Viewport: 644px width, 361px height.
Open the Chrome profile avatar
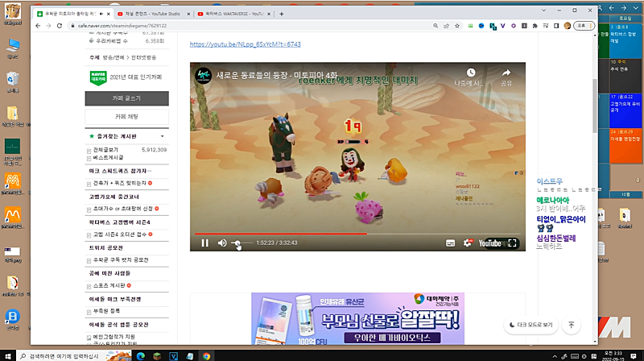click(x=568, y=26)
